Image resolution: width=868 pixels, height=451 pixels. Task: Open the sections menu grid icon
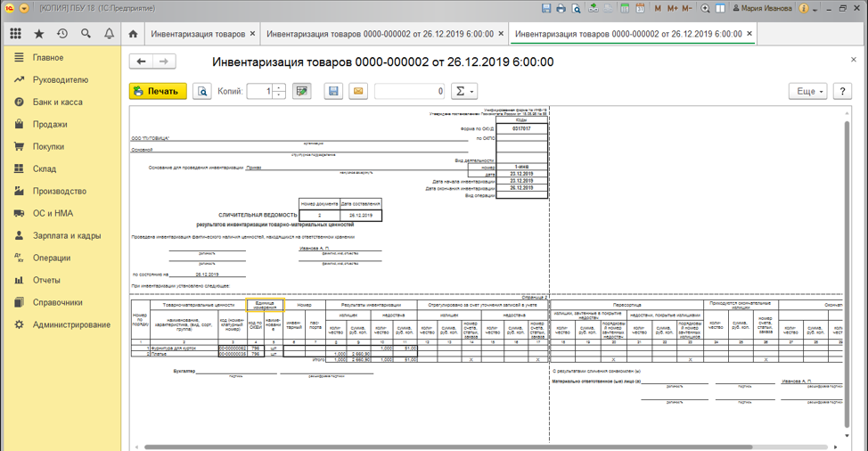click(x=15, y=34)
